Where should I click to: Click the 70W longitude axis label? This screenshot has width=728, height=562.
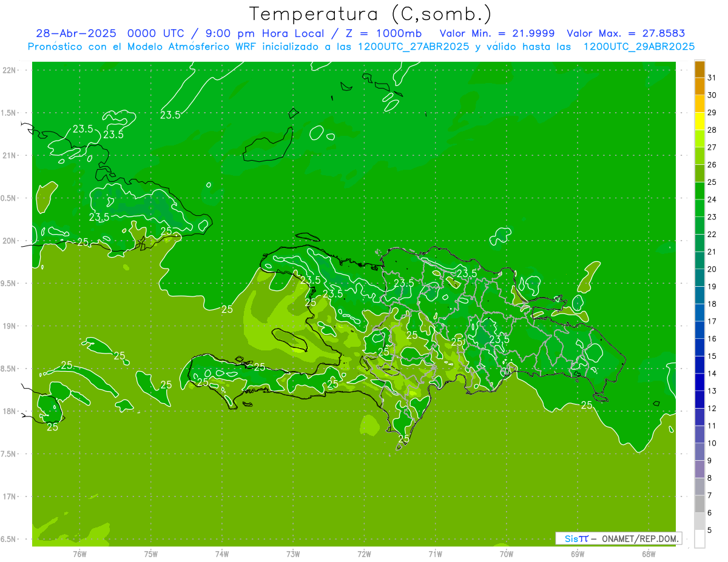507,554
